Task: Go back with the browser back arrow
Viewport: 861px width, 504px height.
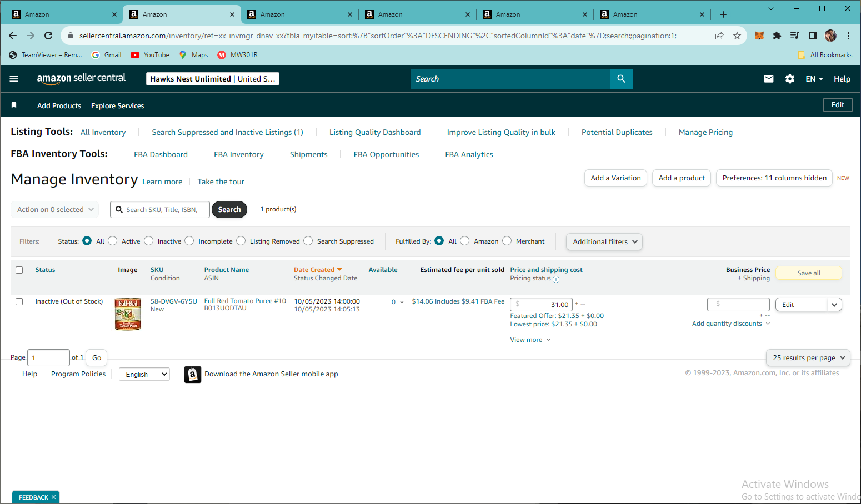Action: click(x=13, y=36)
